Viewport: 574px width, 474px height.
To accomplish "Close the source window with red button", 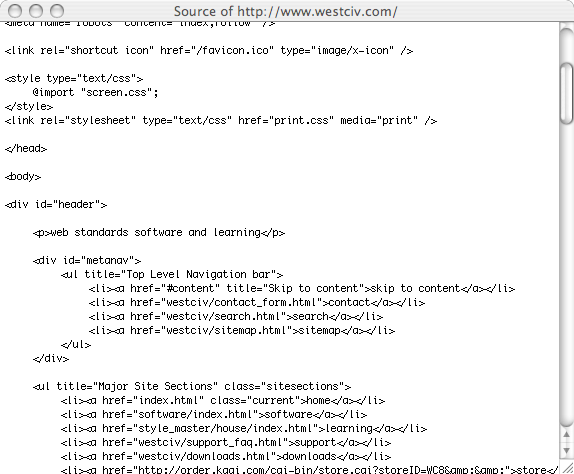I will [15, 11].
